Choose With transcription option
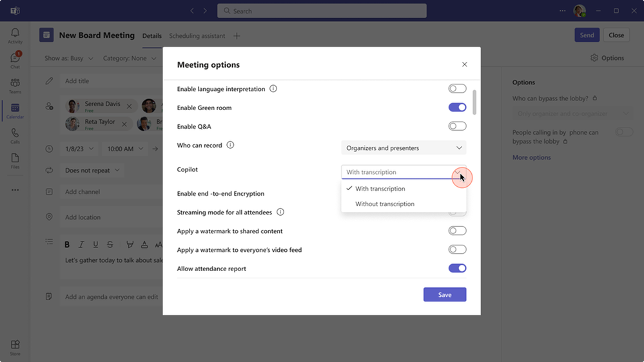This screenshot has width=644, height=362. pyautogui.click(x=380, y=189)
